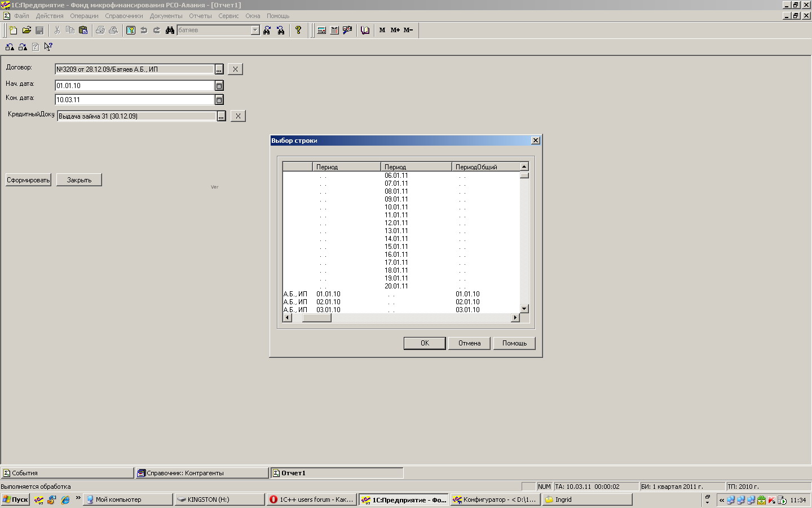Image resolution: width=812 pixels, height=508 pixels.
Task: Click the Сформировать button
Action: click(x=28, y=180)
